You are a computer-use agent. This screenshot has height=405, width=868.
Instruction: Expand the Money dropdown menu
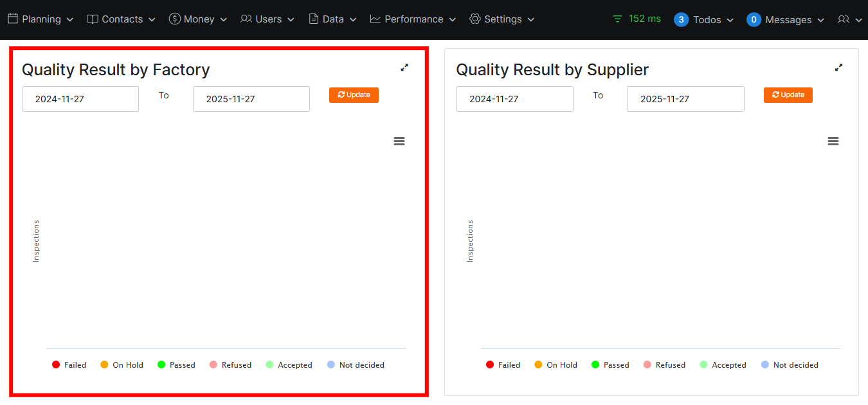click(x=198, y=19)
